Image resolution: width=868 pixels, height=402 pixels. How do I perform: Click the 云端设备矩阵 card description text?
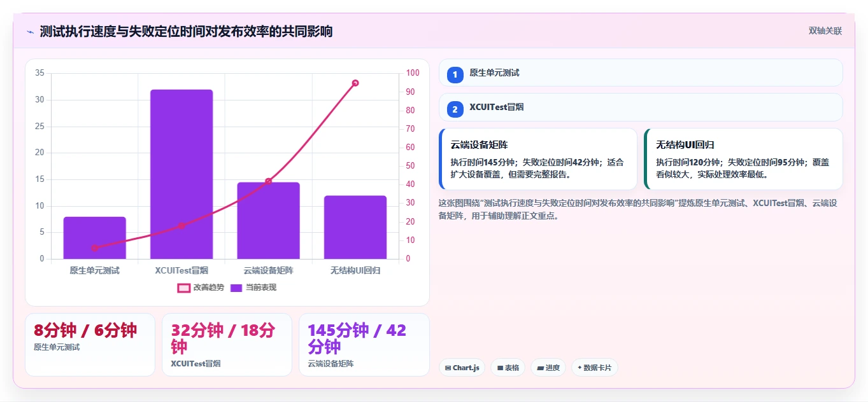click(537, 168)
